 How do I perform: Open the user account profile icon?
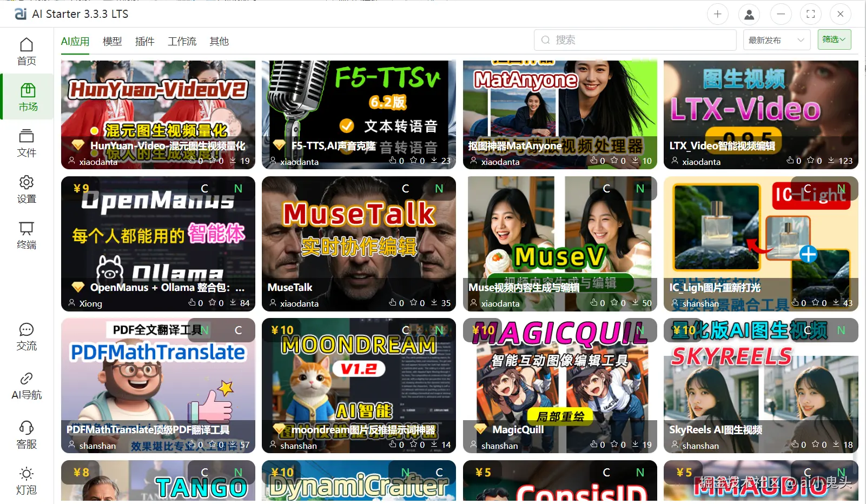pos(749,14)
